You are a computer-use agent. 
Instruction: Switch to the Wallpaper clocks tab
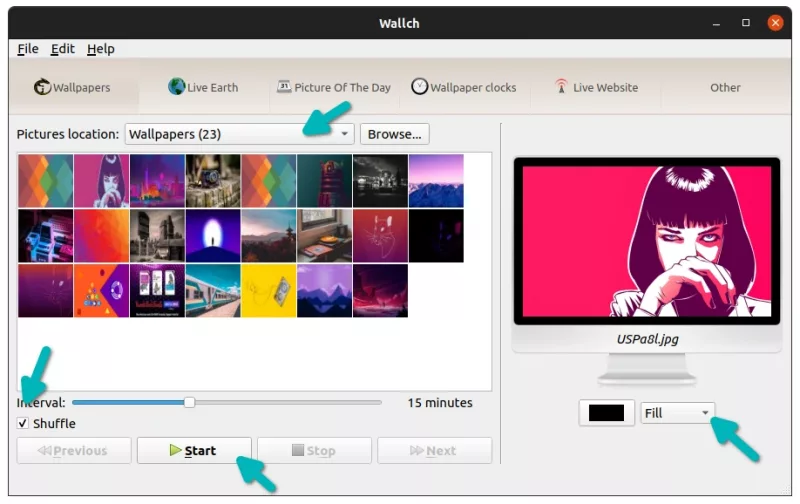[x=464, y=87]
